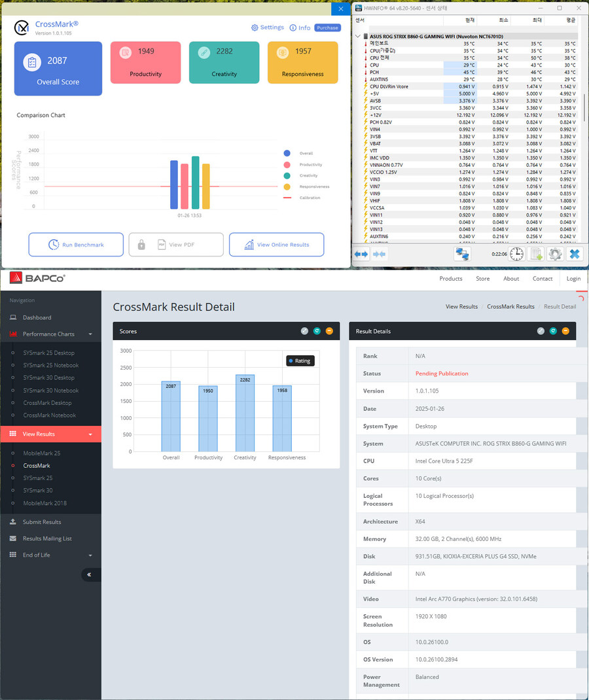This screenshot has width=589, height=700.
Task: Click HWiNFO network monitors icon
Action: 463,254
